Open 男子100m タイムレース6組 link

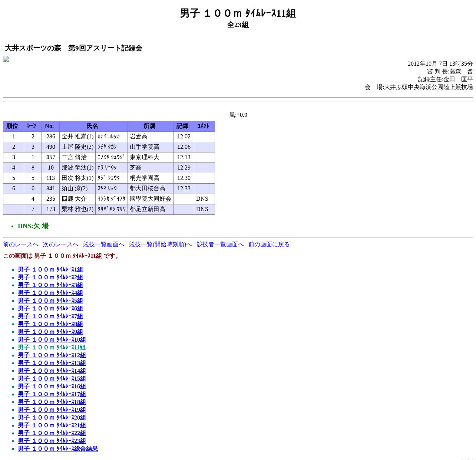coord(50,309)
